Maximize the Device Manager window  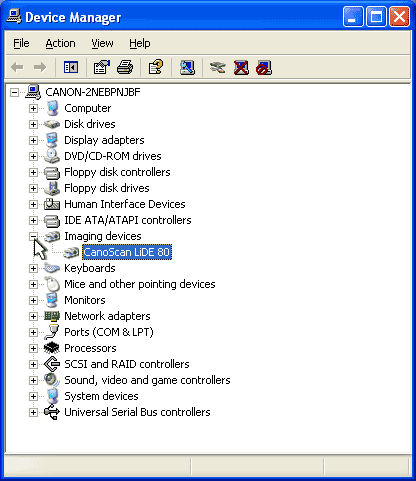click(376, 16)
